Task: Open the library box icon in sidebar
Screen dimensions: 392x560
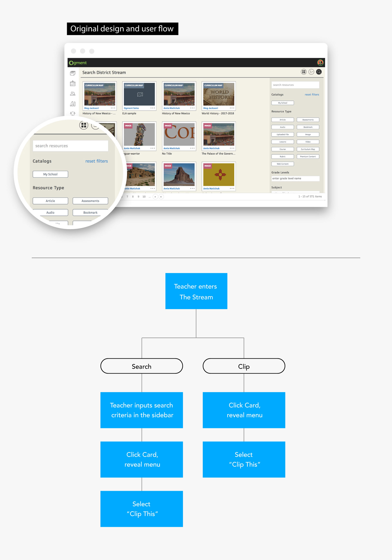Action: 73,73
